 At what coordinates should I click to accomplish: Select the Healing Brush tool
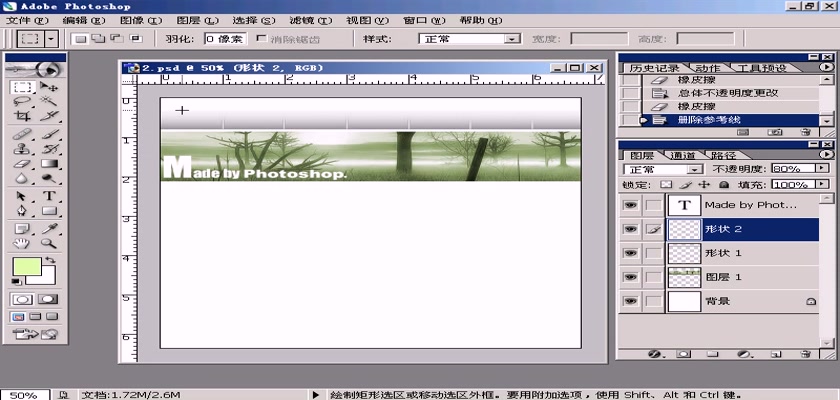click(x=22, y=134)
